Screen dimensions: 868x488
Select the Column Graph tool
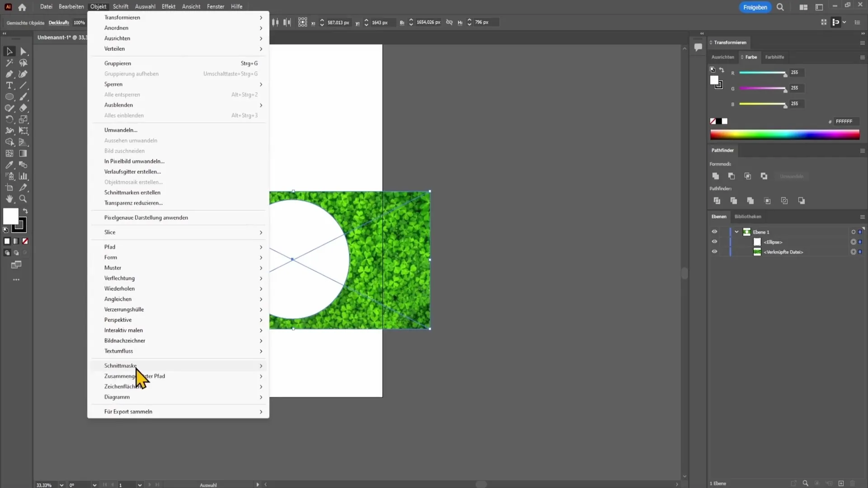[x=24, y=176]
